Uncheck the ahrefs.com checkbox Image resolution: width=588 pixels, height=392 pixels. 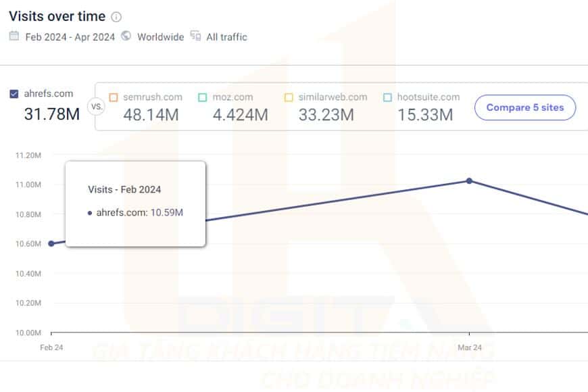click(x=14, y=94)
